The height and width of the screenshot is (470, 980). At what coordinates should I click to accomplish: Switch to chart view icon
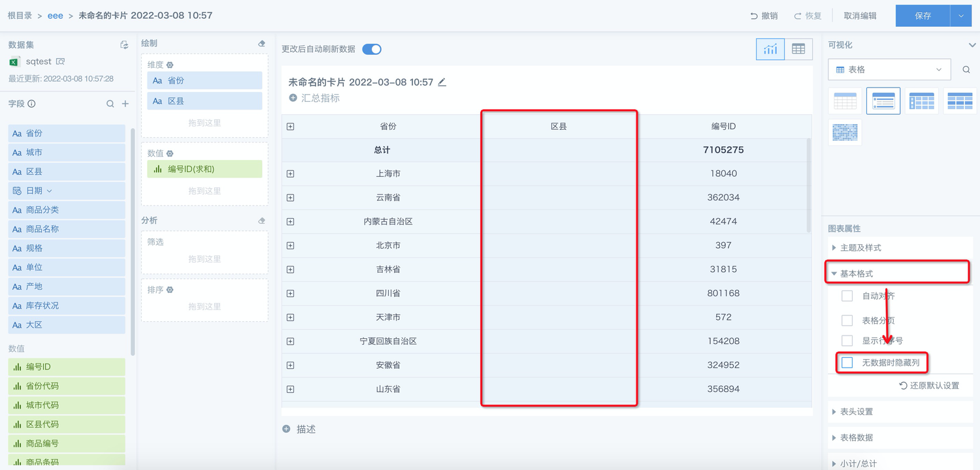[x=770, y=50]
